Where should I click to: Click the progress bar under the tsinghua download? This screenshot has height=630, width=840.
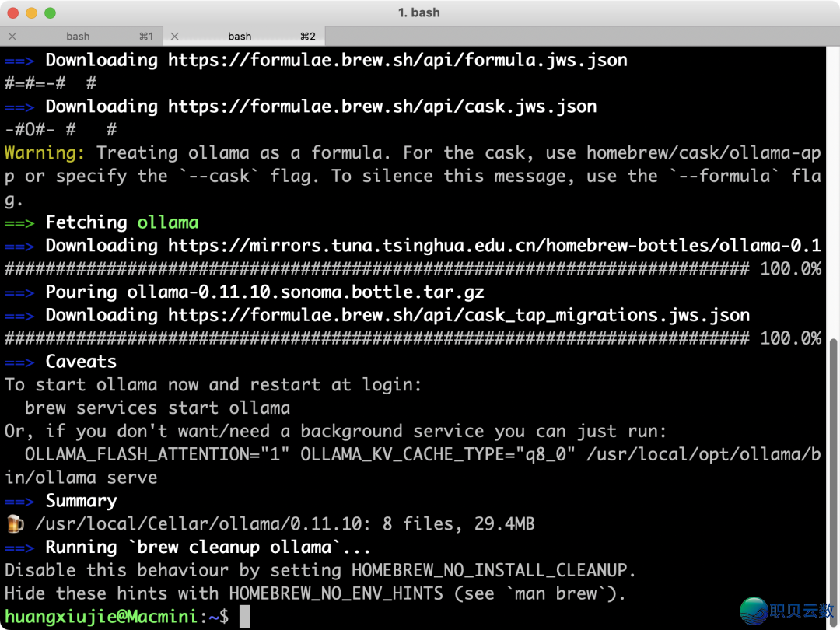click(376, 269)
